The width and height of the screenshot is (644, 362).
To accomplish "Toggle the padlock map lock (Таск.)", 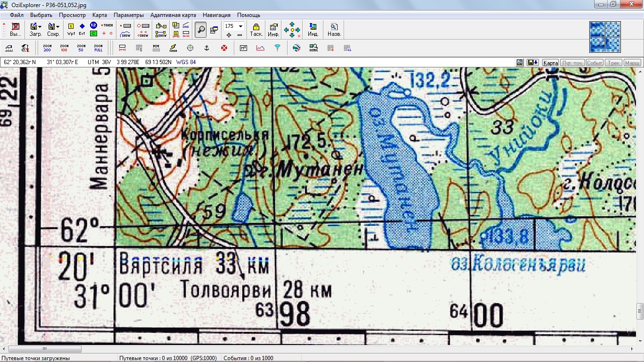I will [x=256, y=29].
